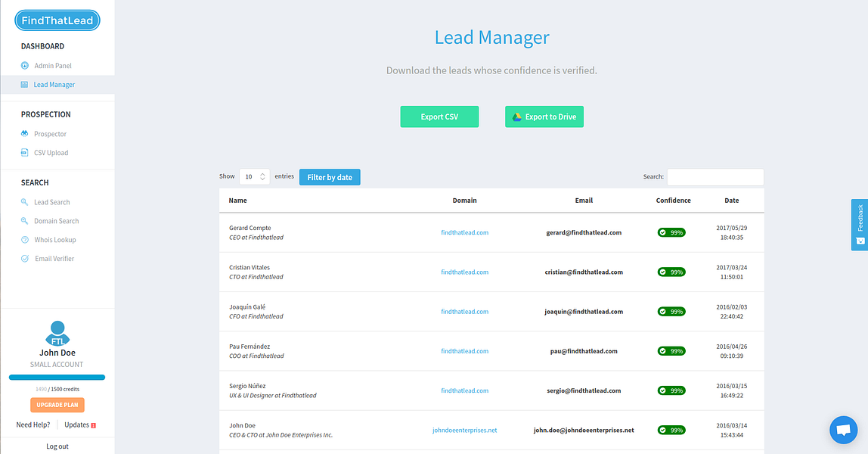Screen dimensions: 868x454
Task: Open findthatlead.com link in Pau Fernández row
Action: [464, 351]
